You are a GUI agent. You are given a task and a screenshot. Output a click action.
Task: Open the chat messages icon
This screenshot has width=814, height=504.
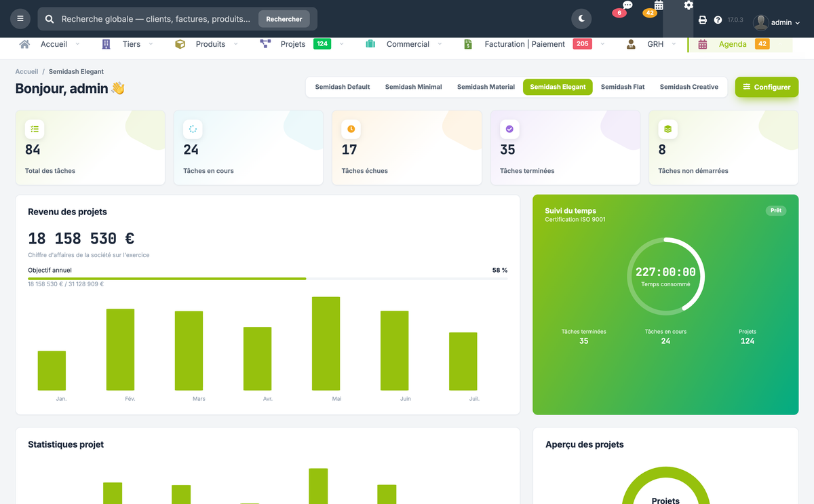627,5
